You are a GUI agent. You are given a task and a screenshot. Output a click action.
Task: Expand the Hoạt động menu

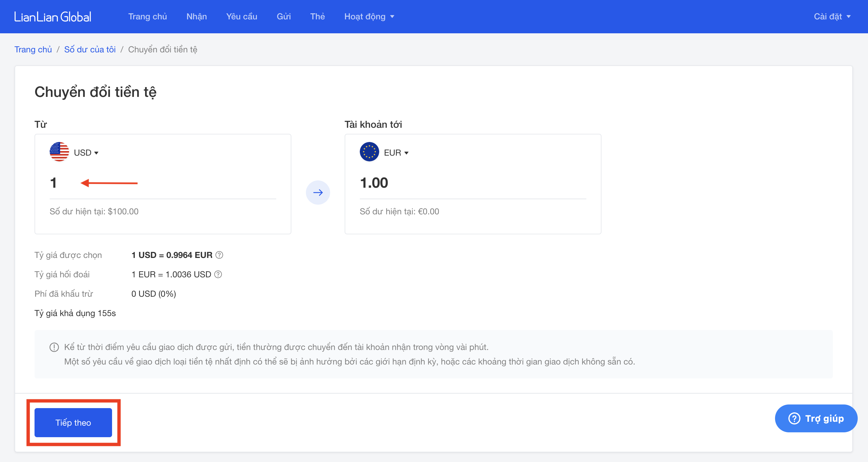tap(369, 16)
